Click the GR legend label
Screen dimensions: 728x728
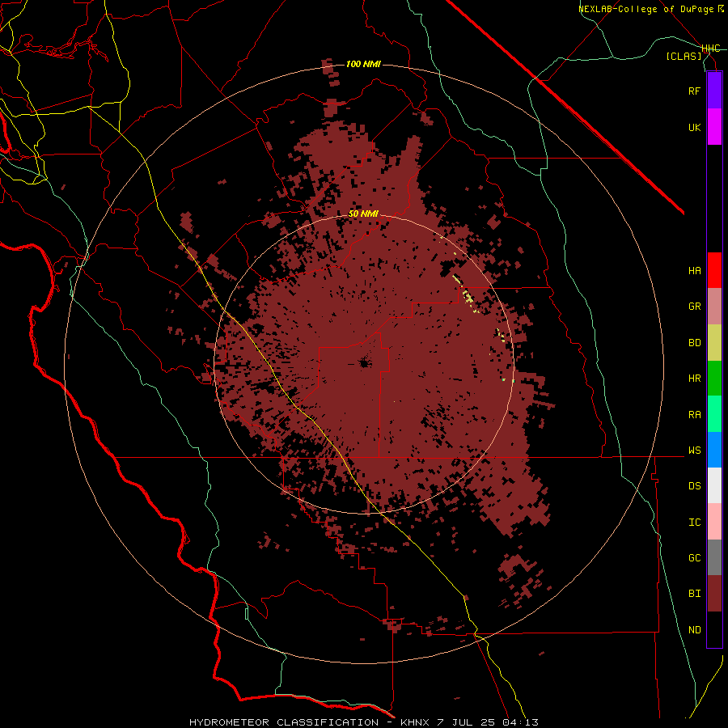695,307
